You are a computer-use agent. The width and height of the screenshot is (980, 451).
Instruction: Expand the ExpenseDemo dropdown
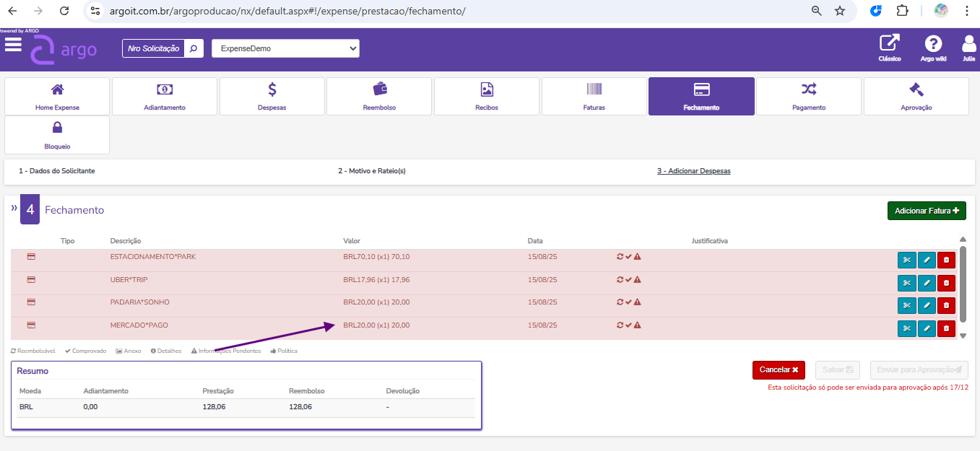pyautogui.click(x=285, y=48)
